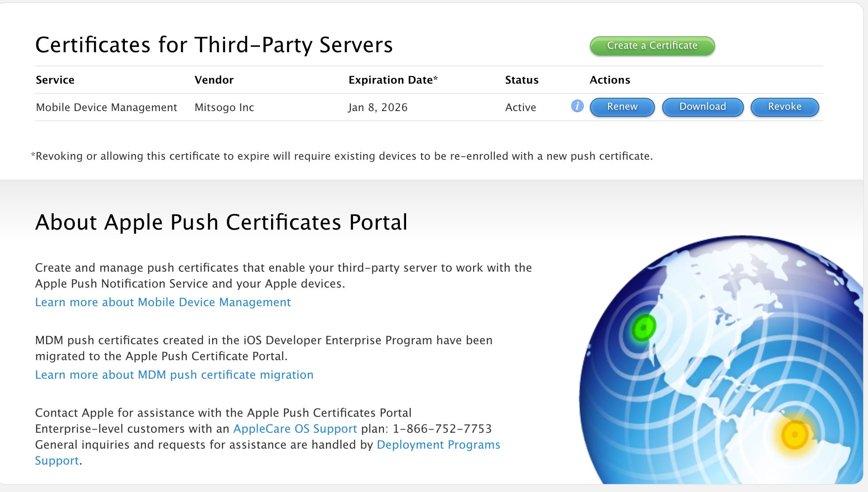Click the support phone number 1-866-752-7753
The width and height of the screenshot is (868, 492).
(x=442, y=429)
